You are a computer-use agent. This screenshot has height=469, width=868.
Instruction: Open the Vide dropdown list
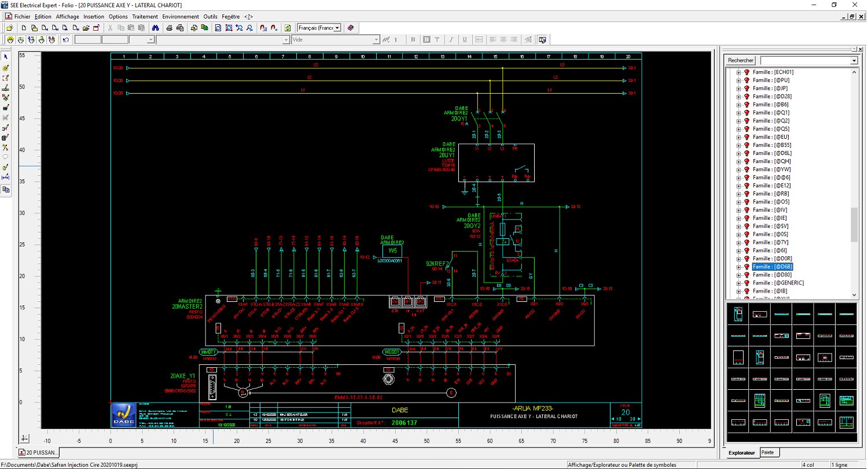(376, 40)
